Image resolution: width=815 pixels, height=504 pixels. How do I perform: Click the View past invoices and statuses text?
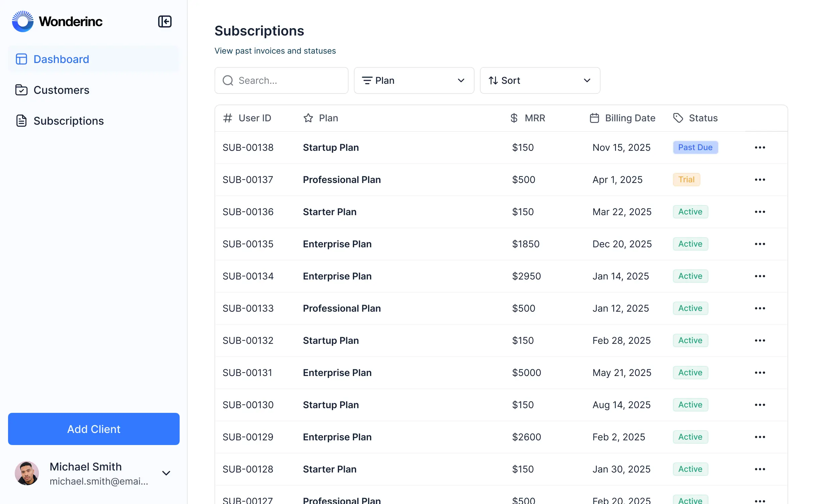coord(275,51)
